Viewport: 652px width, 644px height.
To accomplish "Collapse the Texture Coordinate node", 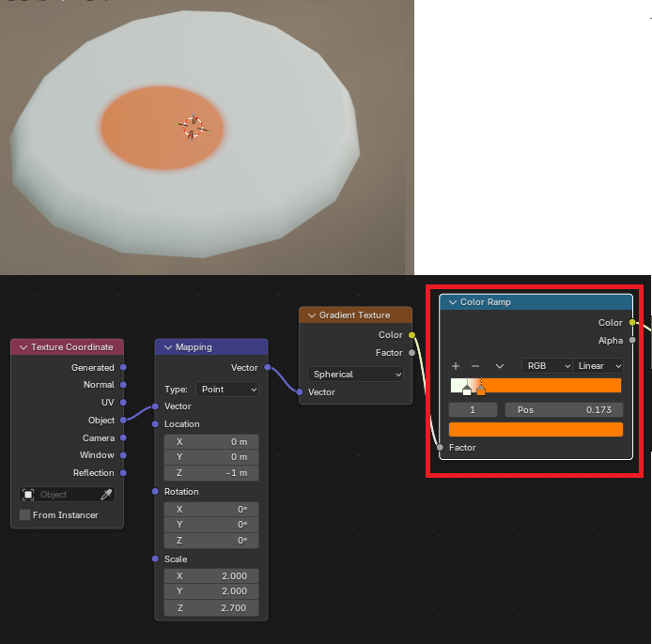I will point(23,347).
